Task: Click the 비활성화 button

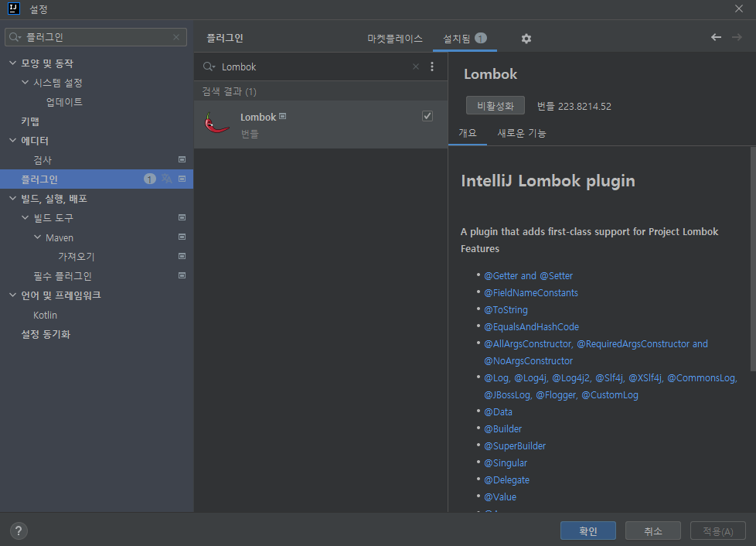Action: tap(495, 106)
